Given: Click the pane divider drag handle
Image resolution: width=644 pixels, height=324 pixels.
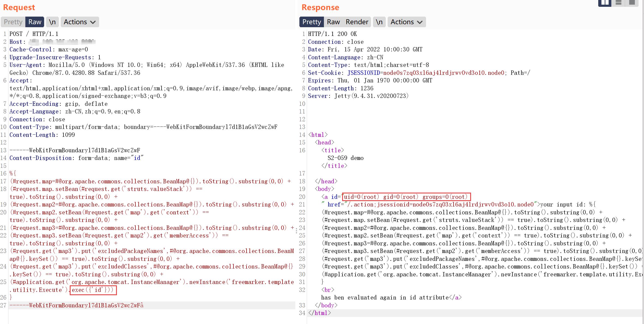Looking at the screenshot, I should click(x=296, y=231).
